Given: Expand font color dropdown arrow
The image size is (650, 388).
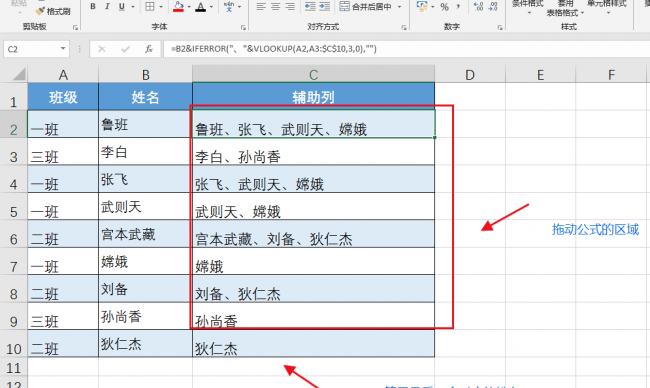Looking at the screenshot, I should [211, 7].
